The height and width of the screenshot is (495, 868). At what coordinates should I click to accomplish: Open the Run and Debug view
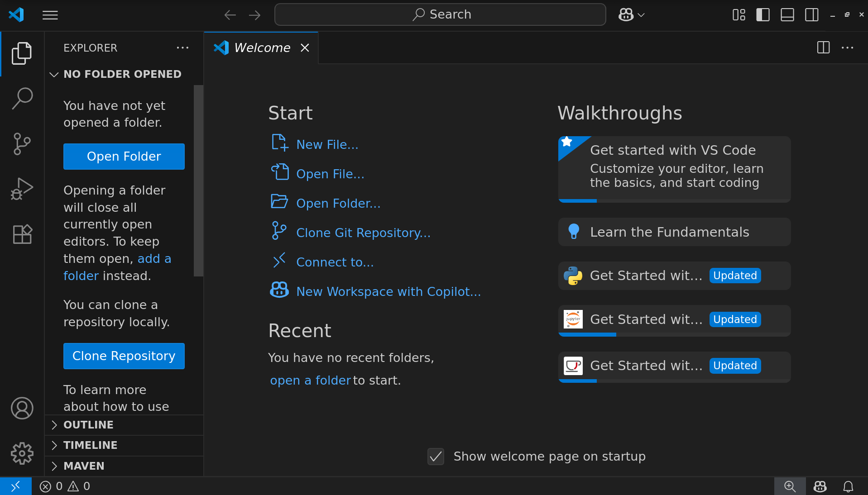22,189
